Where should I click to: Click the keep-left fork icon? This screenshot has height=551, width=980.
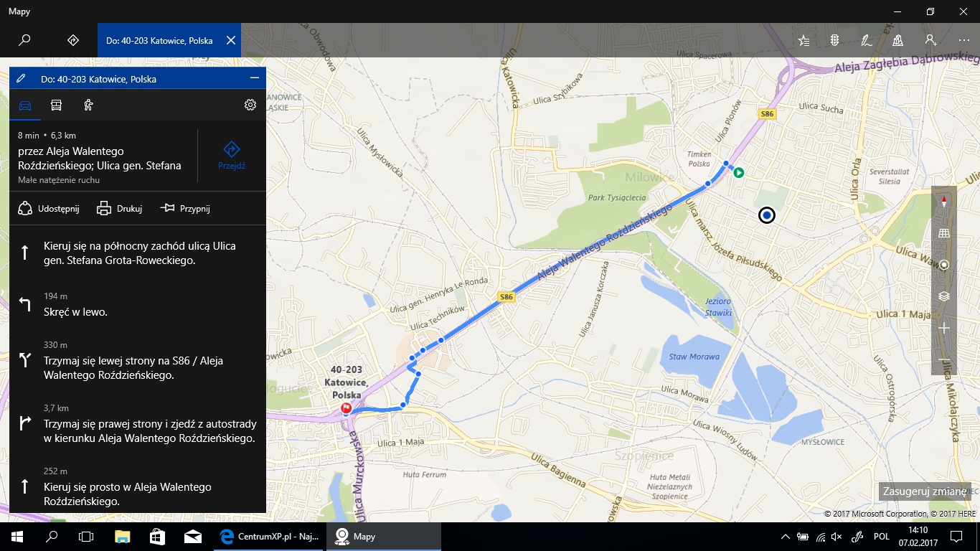[x=25, y=360]
